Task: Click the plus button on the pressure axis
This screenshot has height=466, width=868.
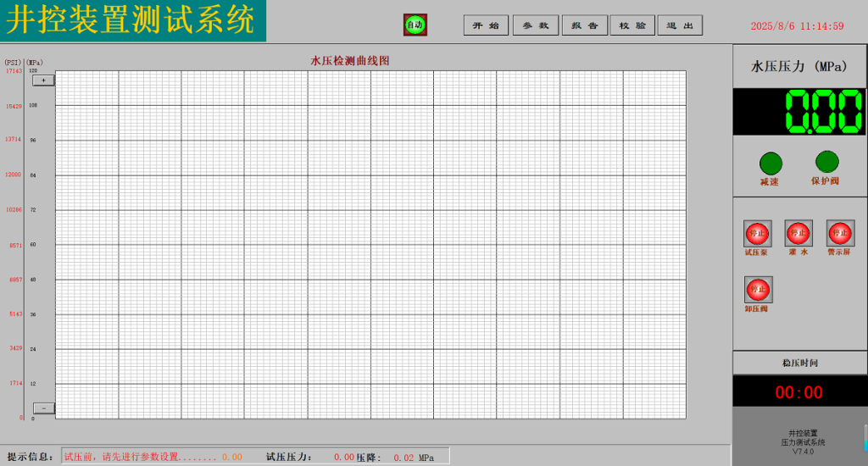Action: pos(43,80)
